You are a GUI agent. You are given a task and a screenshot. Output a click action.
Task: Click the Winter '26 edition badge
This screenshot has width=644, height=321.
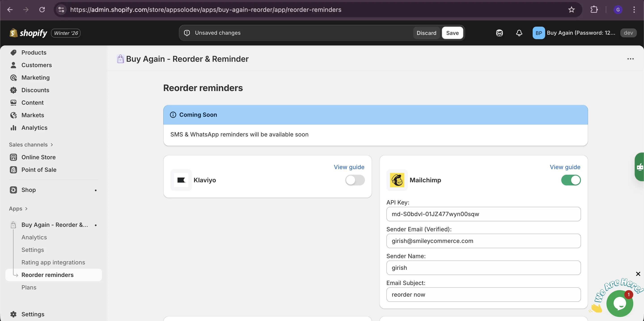click(x=66, y=33)
